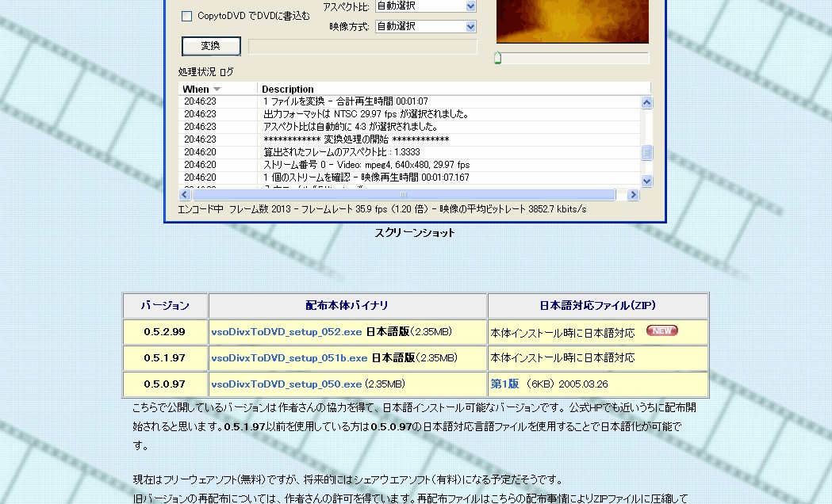
Task: Select log row 1 ファイルを変換 - 合計再生時間
Action: [x=409, y=101]
